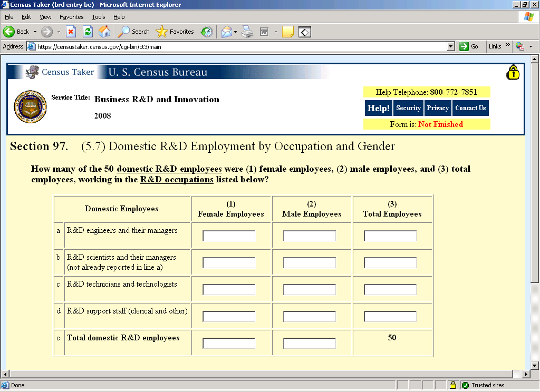Click the yellow note toolbar icon
Image resolution: width=540 pixels, height=392 pixels.
tap(287, 32)
